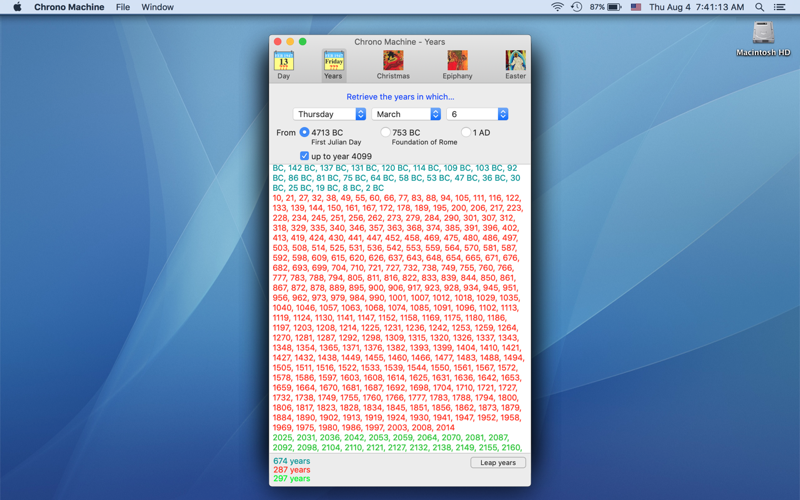The width and height of the screenshot is (800, 500).
Task: Select the Years toolbar icon
Action: pos(334,65)
